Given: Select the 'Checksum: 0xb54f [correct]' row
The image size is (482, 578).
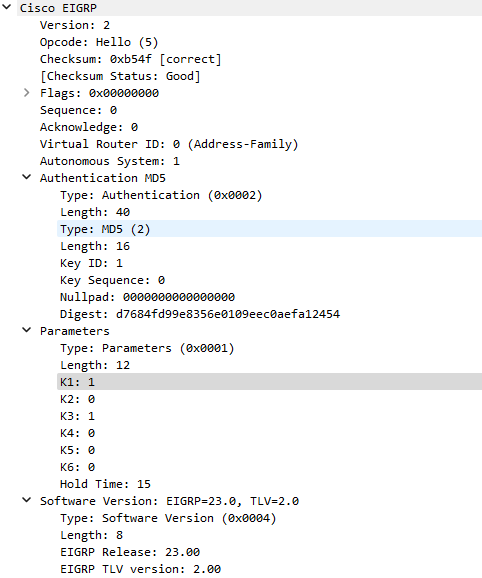Looking at the screenshot, I should tap(130, 59).
